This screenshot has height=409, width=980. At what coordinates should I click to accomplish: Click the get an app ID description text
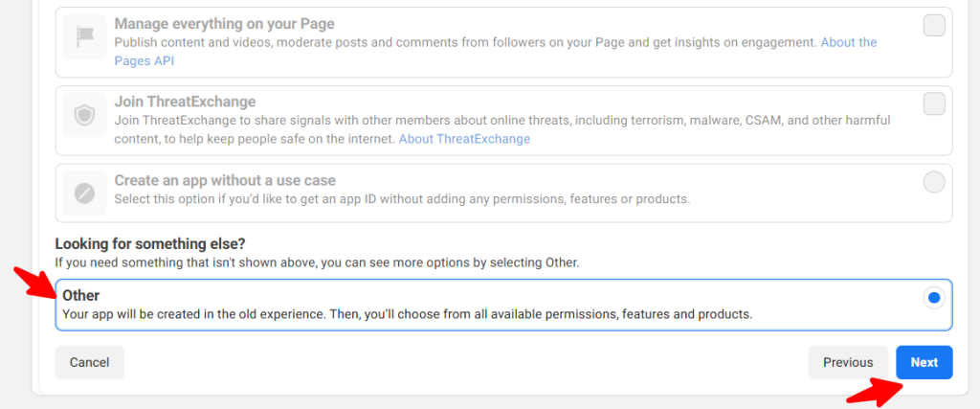402,199
